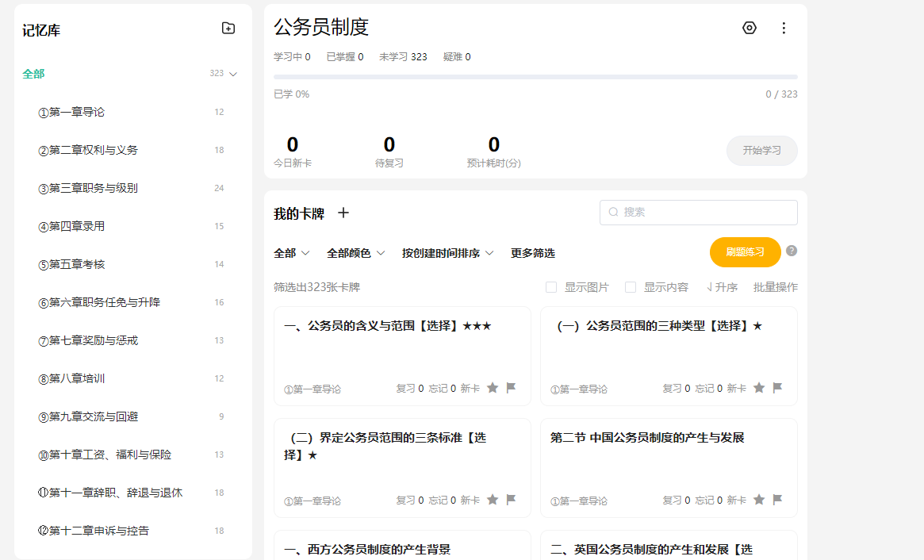
Task: Click the 已学 study progress bar
Action: pyautogui.click(x=535, y=77)
